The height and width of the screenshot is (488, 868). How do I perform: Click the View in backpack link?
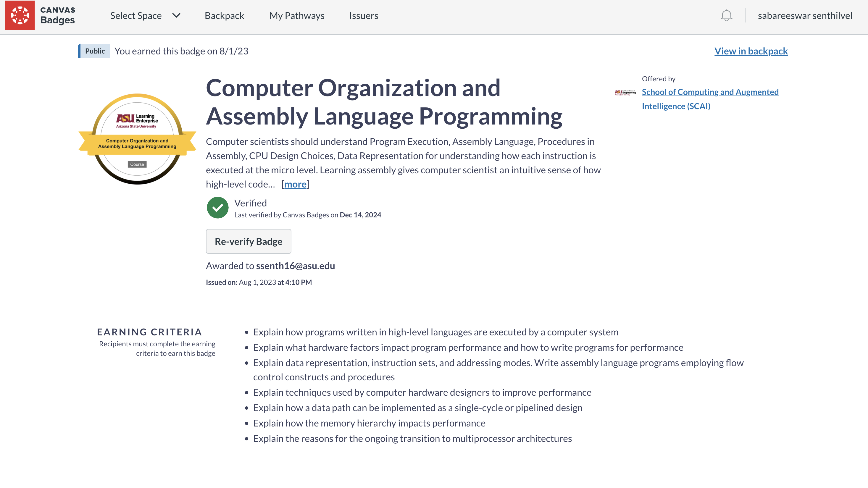[x=751, y=51]
